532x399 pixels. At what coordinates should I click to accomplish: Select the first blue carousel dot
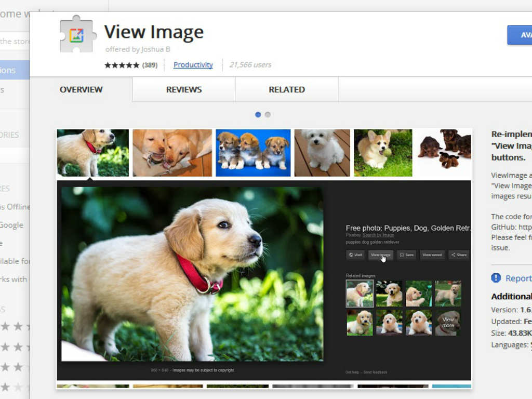[x=258, y=114]
